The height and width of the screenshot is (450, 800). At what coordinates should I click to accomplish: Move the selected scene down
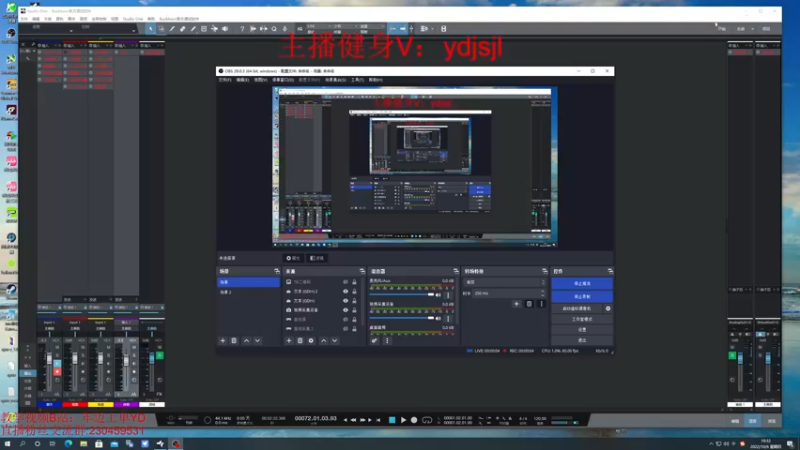coord(258,340)
